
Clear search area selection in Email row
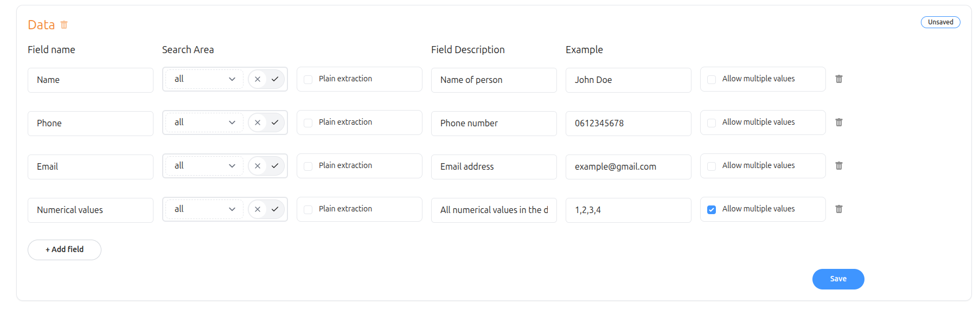258,166
